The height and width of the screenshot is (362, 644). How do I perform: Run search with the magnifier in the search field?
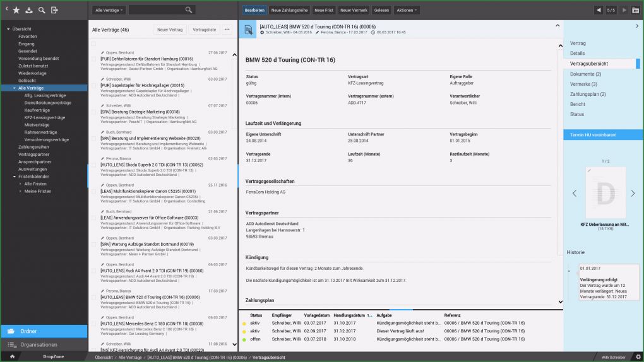189,10
